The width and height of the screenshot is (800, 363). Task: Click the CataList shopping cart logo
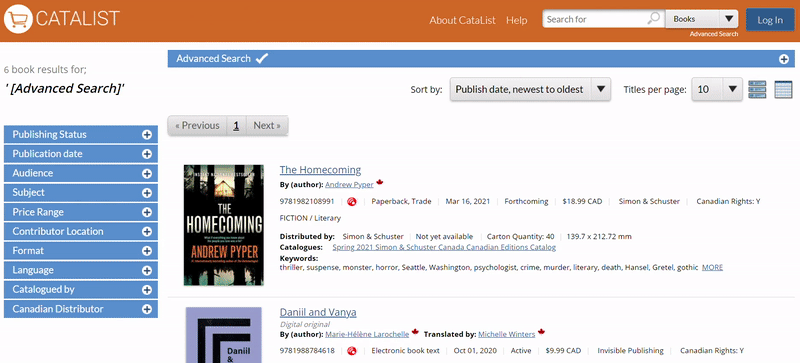pyautogui.click(x=18, y=19)
